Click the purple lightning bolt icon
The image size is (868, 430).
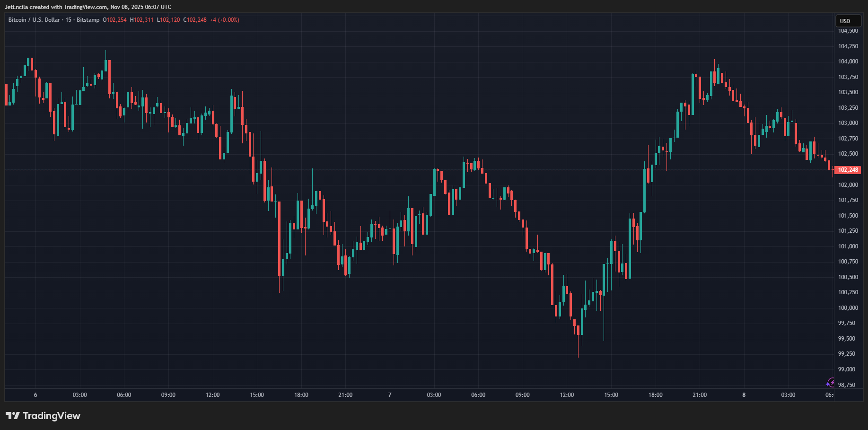tap(830, 382)
